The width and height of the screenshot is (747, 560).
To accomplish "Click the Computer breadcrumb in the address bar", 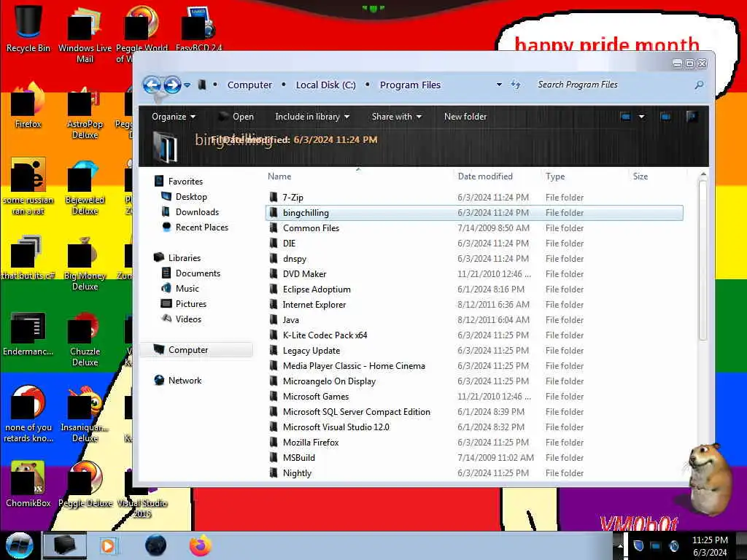I will tap(249, 85).
